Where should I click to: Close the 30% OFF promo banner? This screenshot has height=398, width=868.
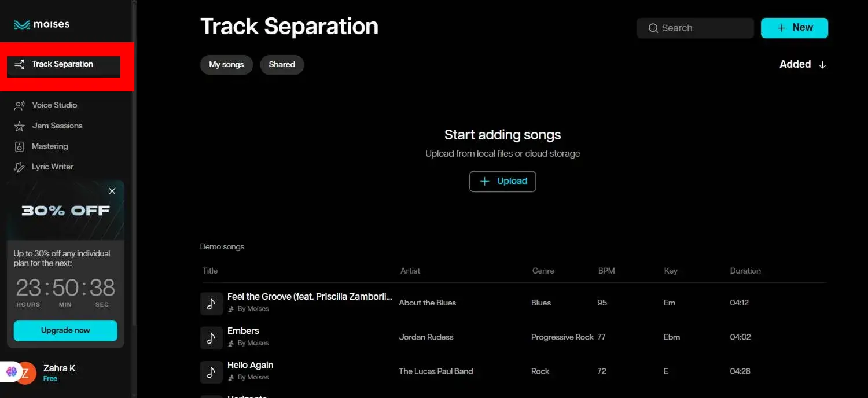click(x=112, y=191)
